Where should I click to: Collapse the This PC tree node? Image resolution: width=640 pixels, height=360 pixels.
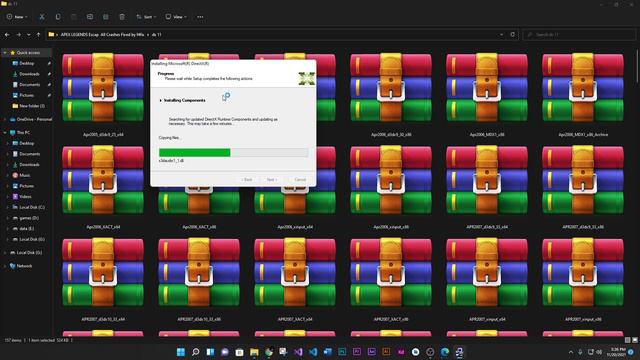(5, 133)
